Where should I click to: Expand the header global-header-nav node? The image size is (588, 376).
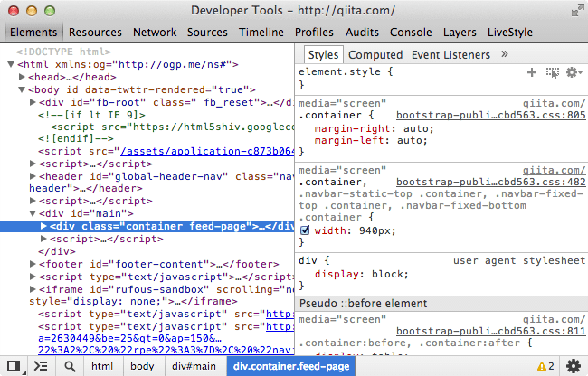coord(33,176)
